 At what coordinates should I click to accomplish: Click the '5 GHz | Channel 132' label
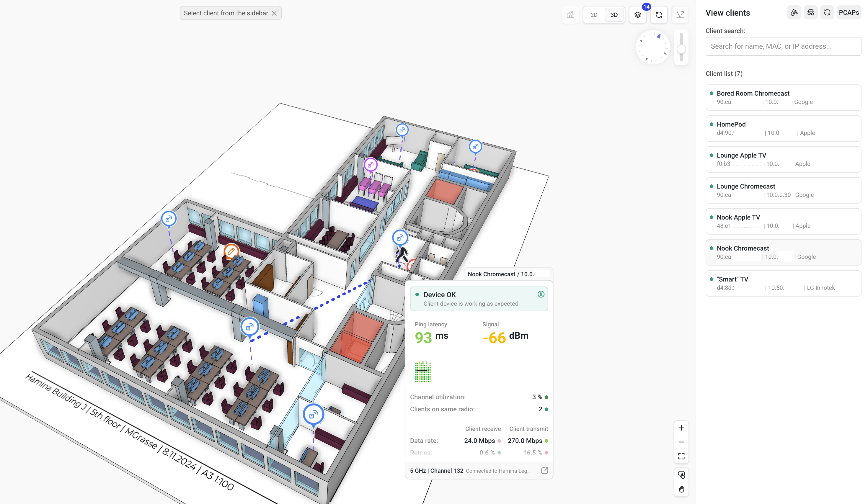click(436, 471)
